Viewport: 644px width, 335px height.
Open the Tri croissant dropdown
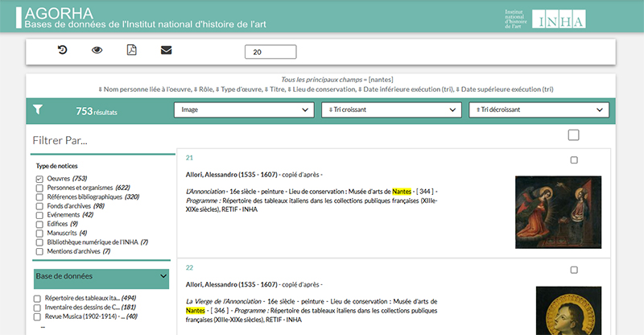tap(391, 110)
